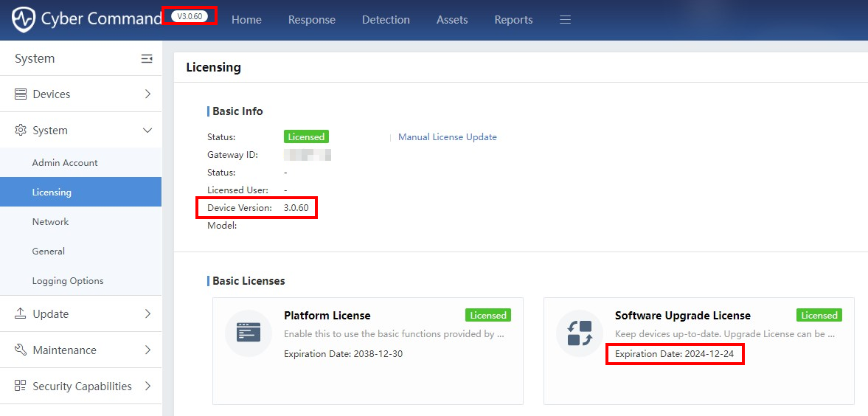The image size is (868, 416).
Task: Click the Basic Info section heading
Action: [237, 111]
